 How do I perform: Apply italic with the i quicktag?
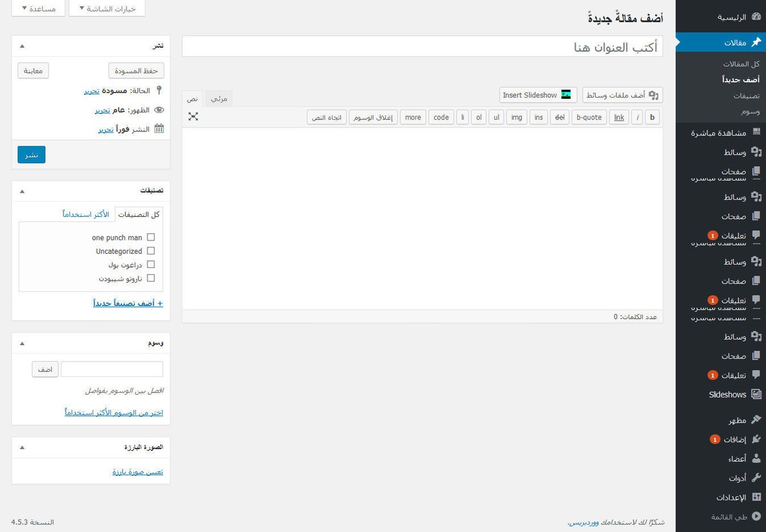638,117
